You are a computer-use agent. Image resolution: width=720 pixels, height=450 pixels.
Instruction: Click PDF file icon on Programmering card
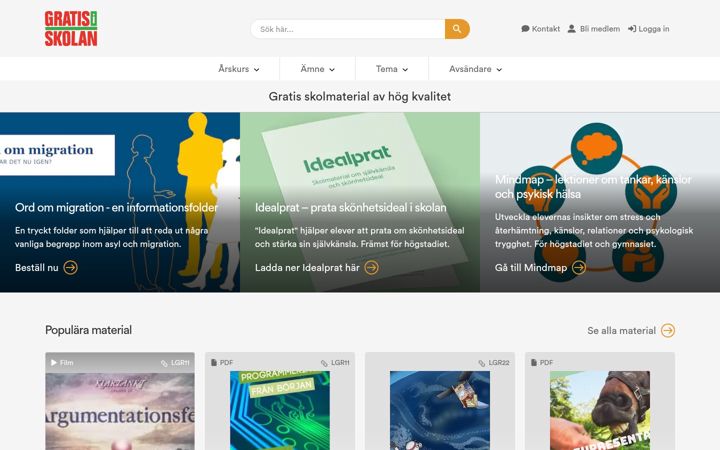coord(214,363)
